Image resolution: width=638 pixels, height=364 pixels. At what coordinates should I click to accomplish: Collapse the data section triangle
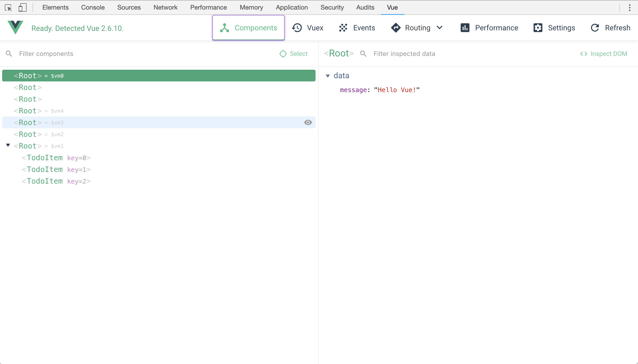(328, 76)
